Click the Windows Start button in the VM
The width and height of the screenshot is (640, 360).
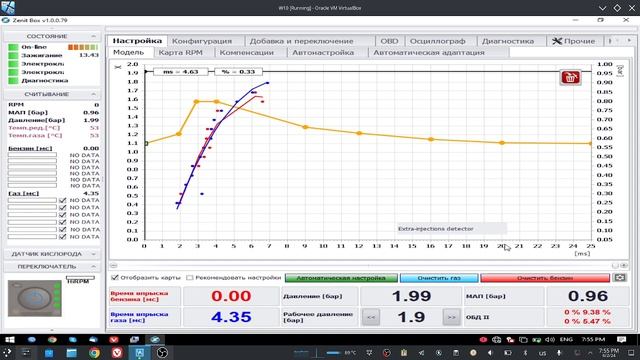[x=9, y=339]
